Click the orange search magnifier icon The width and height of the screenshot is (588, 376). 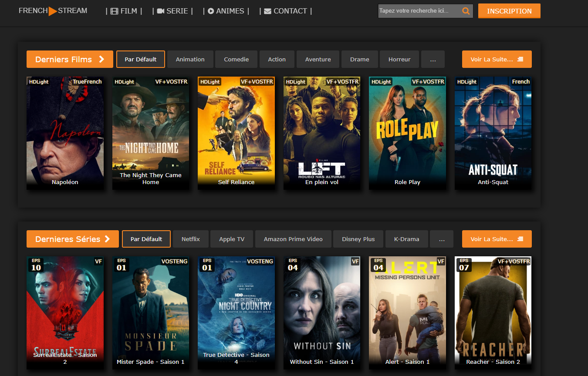(x=466, y=11)
